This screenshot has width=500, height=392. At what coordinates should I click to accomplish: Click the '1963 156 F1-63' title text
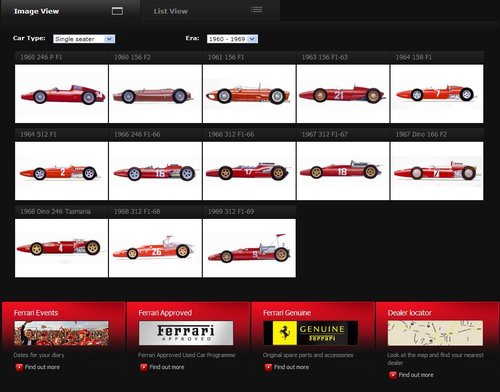[x=324, y=57]
